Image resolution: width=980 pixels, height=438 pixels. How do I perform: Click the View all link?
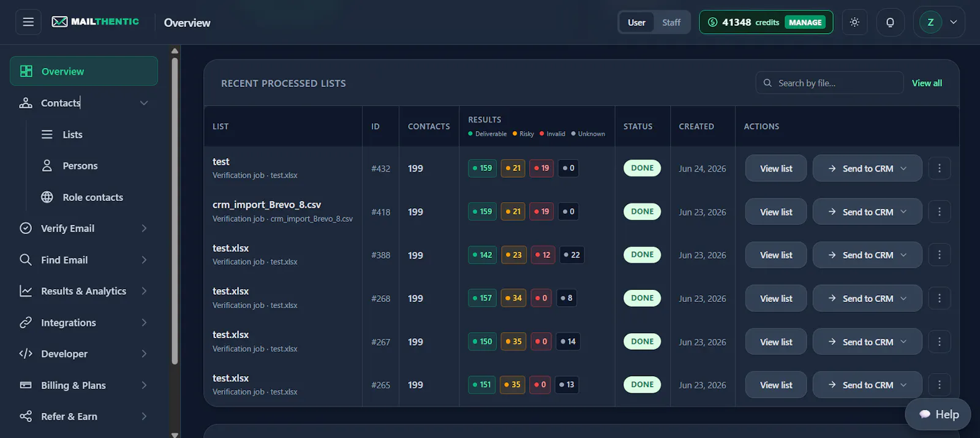(927, 83)
